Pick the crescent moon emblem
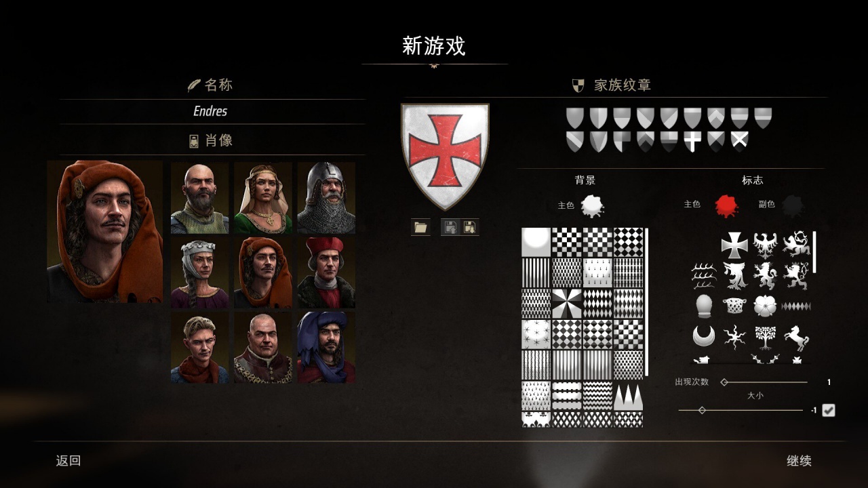868x488 pixels. click(704, 335)
